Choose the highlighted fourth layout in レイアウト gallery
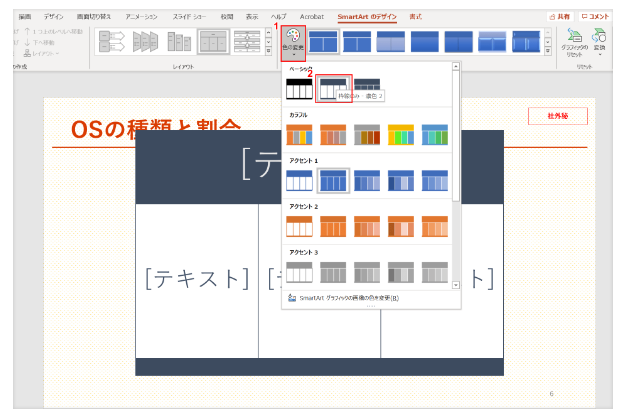629x420 pixels. point(213,41)
